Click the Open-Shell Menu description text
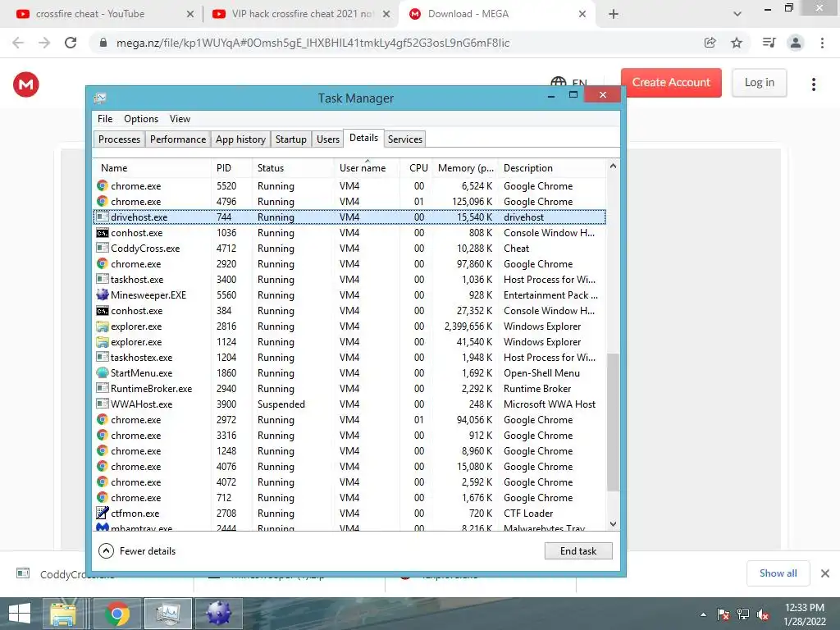 (541, 373)
